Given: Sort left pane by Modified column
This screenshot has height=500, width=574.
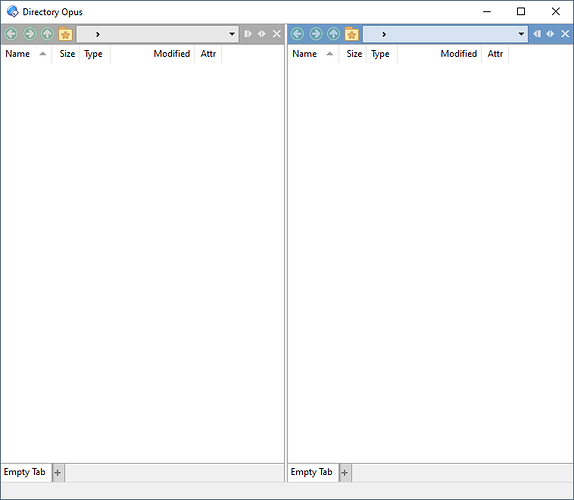Looking at the screenshot, I should pos(171,54).
